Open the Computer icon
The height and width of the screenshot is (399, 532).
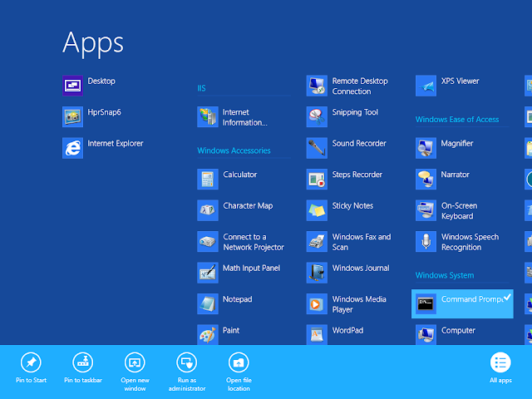click(x=426, y=334)
